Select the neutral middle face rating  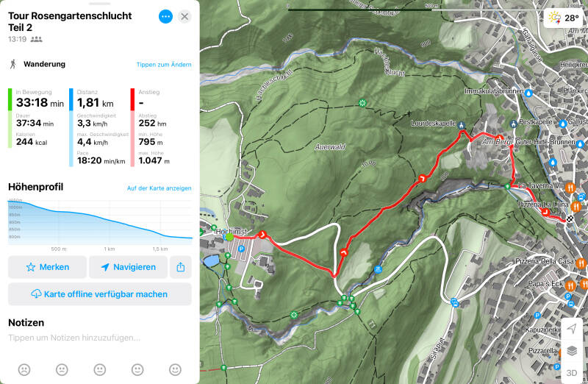pos(100,370)
